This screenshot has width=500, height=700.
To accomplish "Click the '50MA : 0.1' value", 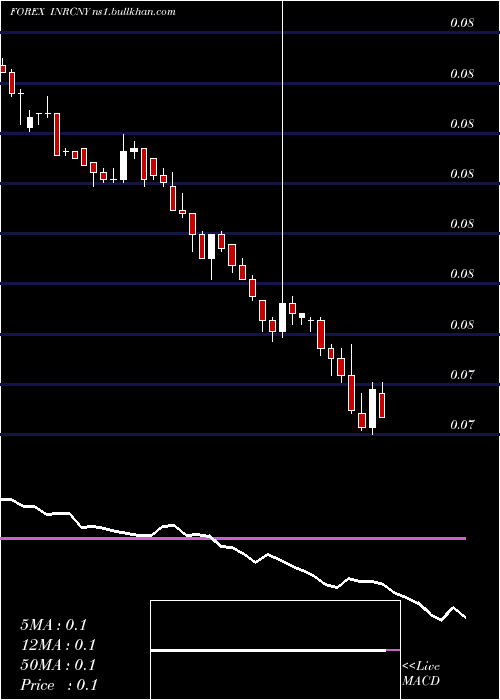I will click(x=58, y=665).
